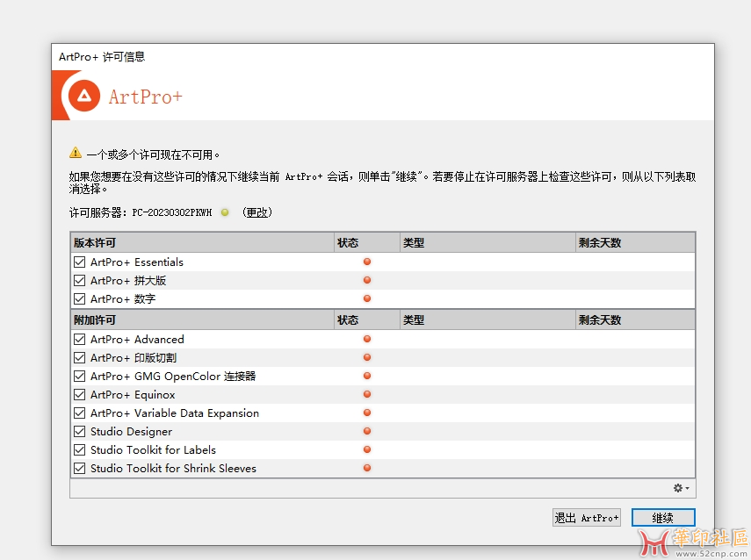Toggle the Variable Data Expansion checkbox
The width and height of the screenshot is (751, 560).
pyautogui.click(x=80, y=413)
